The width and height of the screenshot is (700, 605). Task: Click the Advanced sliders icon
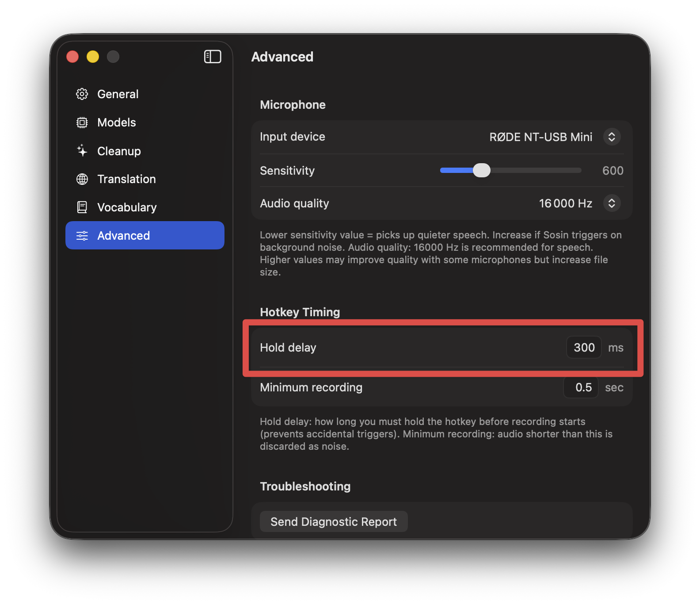coord(82,236)
